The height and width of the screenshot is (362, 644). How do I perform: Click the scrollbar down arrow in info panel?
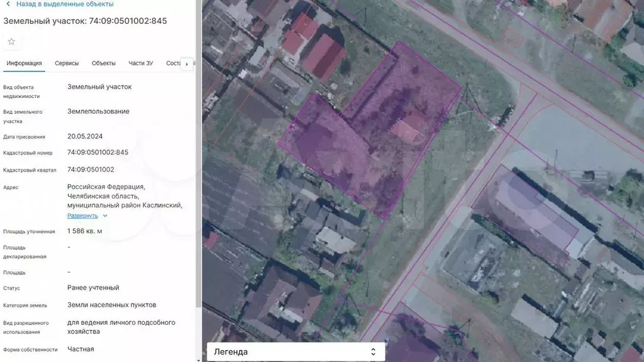point(199,359)
